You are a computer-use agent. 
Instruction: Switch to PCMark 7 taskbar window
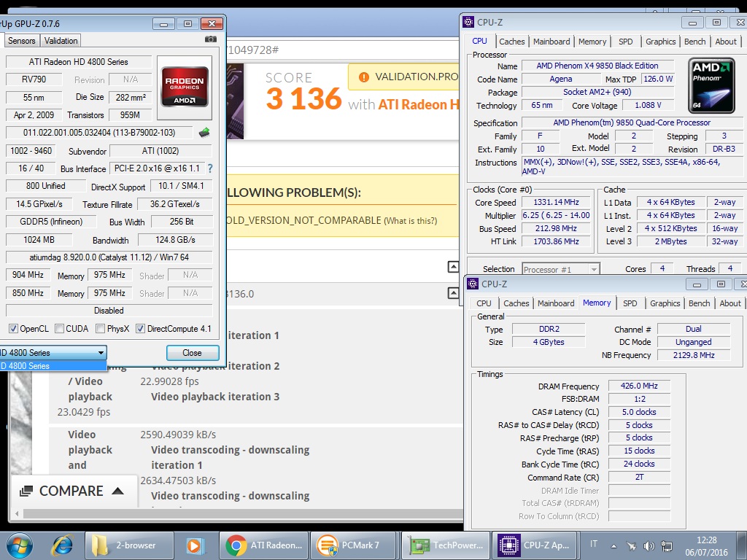click(x=355, y=545)
